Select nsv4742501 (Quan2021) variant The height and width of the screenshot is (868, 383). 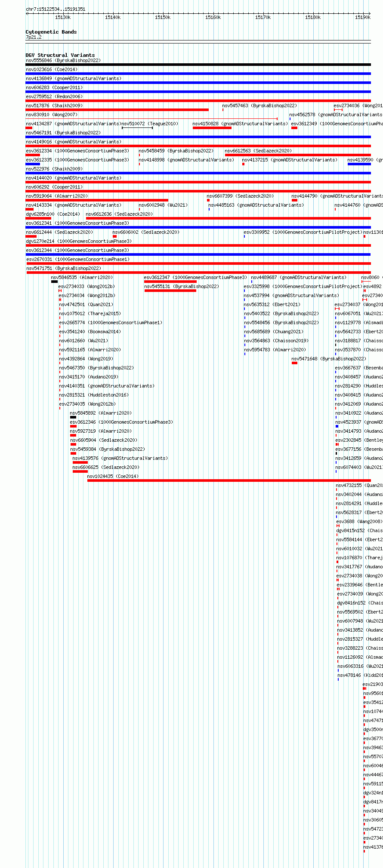(86, 304)
